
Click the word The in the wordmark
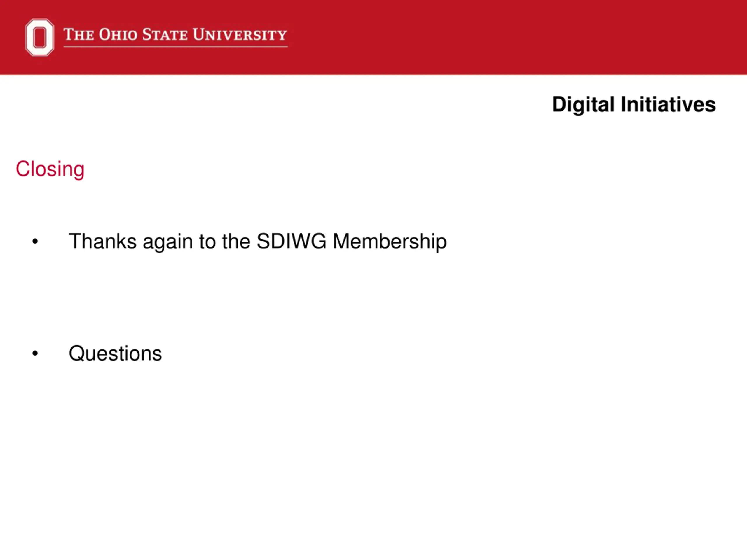pyautogui.click(x=79, y=35)
